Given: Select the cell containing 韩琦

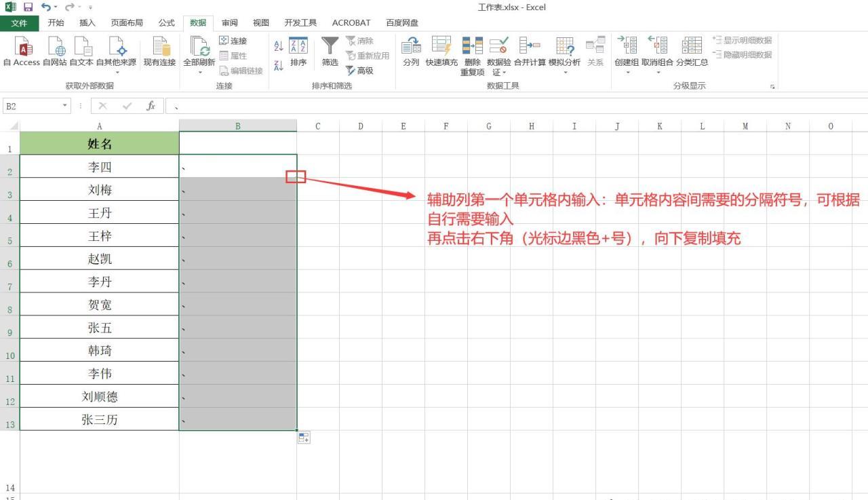Looking at the screenshot, I should [x=100, y=351].
